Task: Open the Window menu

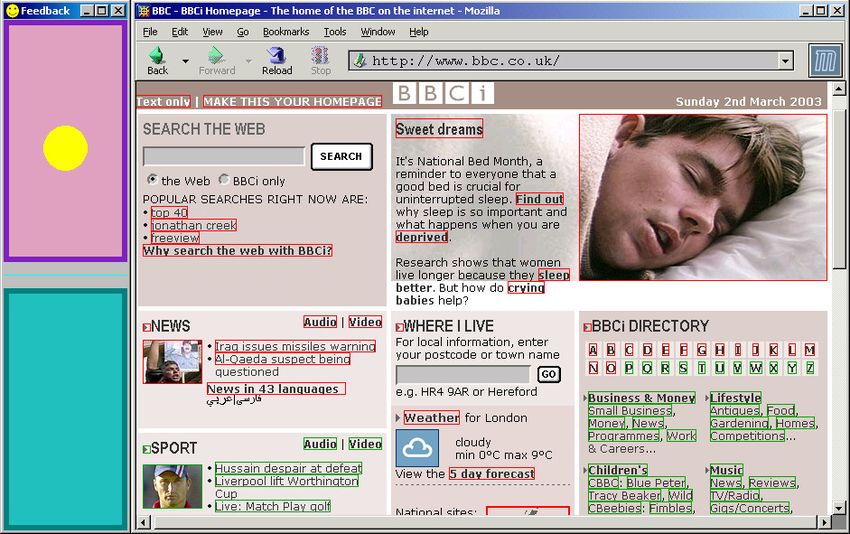Action: tap(378, 32)
